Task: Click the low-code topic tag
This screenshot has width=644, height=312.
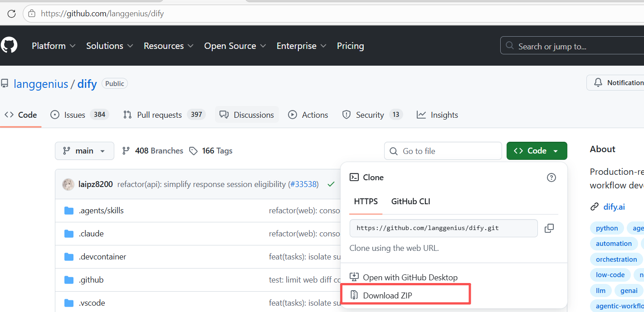Action: click(610, 275)
